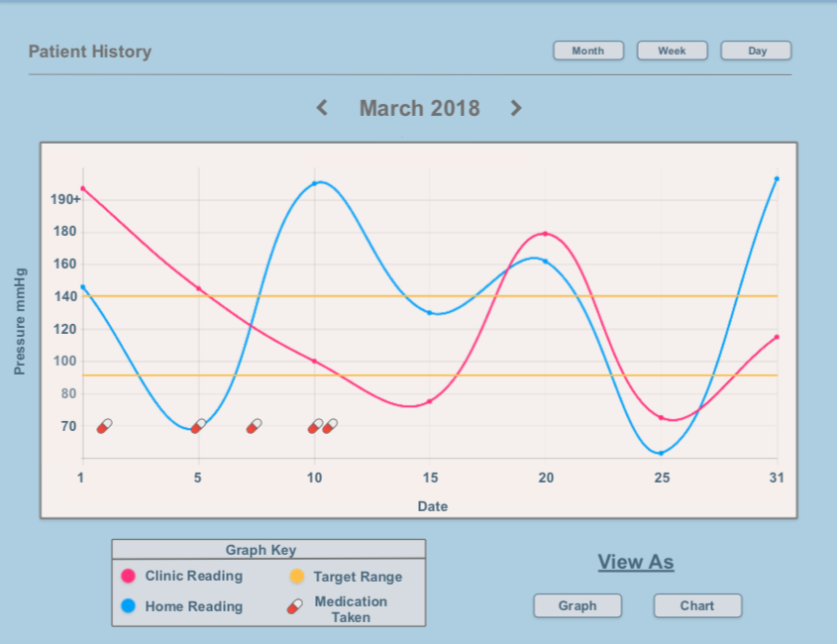Select the home reading point at date 1
This screenshot has width=837, height=644.
pyautogui.click(x=83, y=287)
